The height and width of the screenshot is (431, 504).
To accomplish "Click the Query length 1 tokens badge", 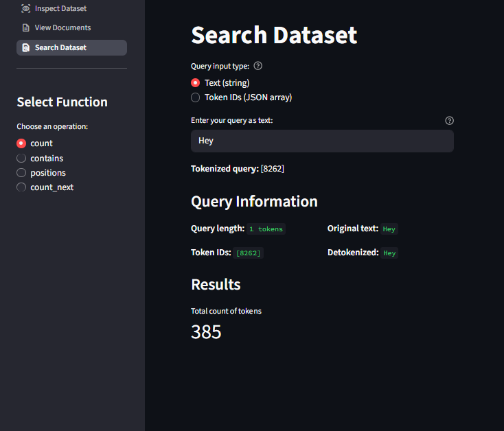I will 266,229.
